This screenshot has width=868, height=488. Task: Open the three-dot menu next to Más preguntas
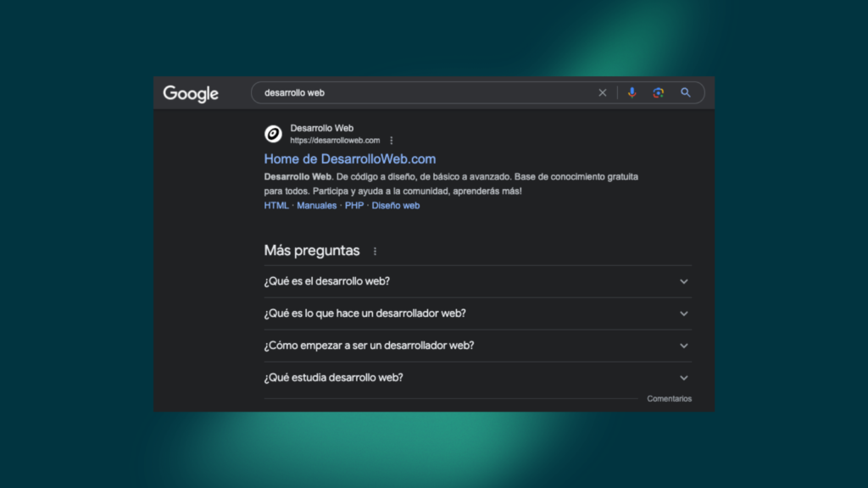pyautogui.click(x=375, y=251)
